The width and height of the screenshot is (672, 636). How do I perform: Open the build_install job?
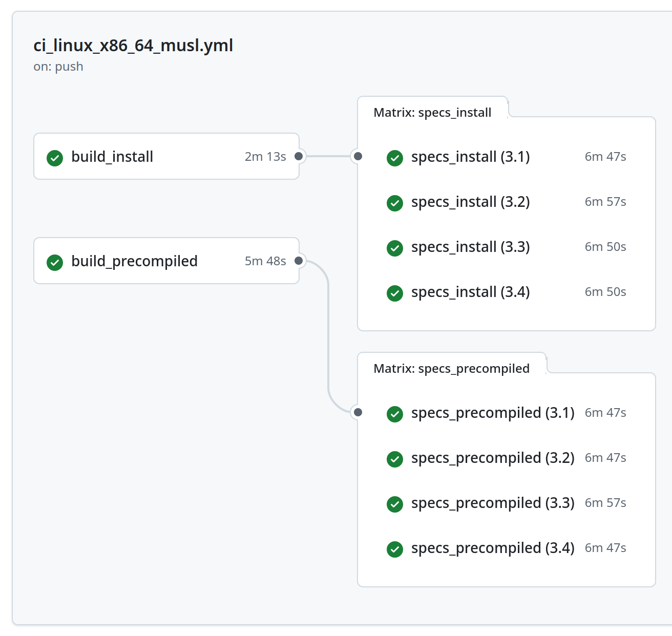click(166, 156)
